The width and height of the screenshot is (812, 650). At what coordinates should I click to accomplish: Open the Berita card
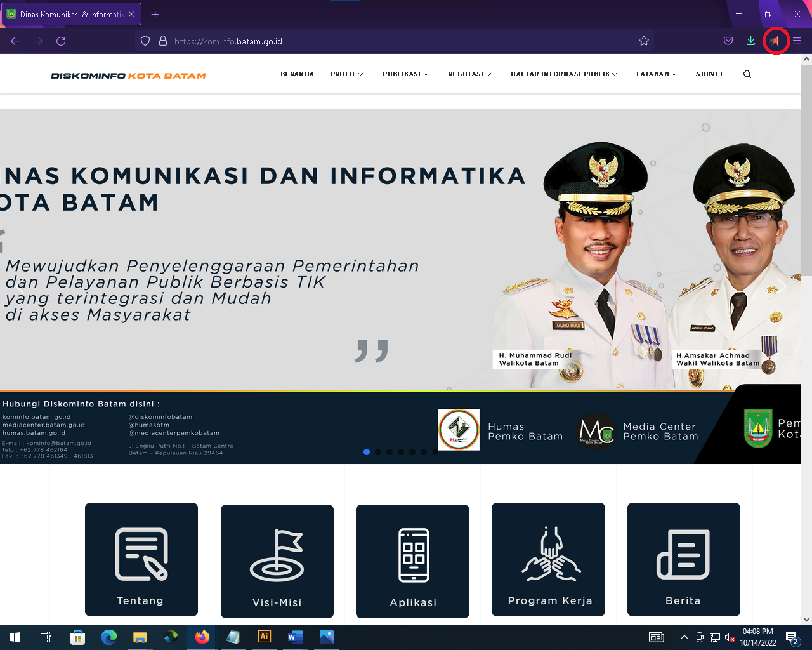[684, 559]
